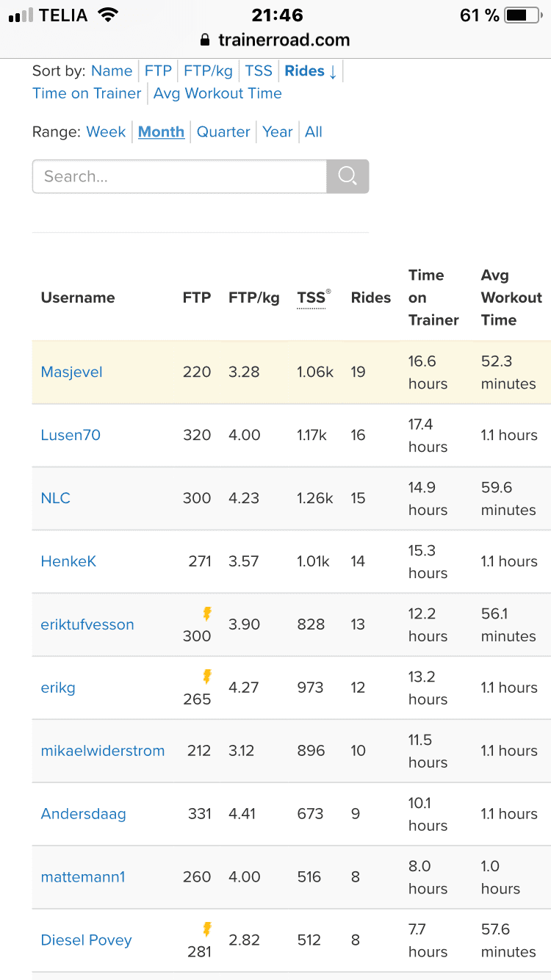Sort the list by Name
551x980 pixels.
click(112, 71)
